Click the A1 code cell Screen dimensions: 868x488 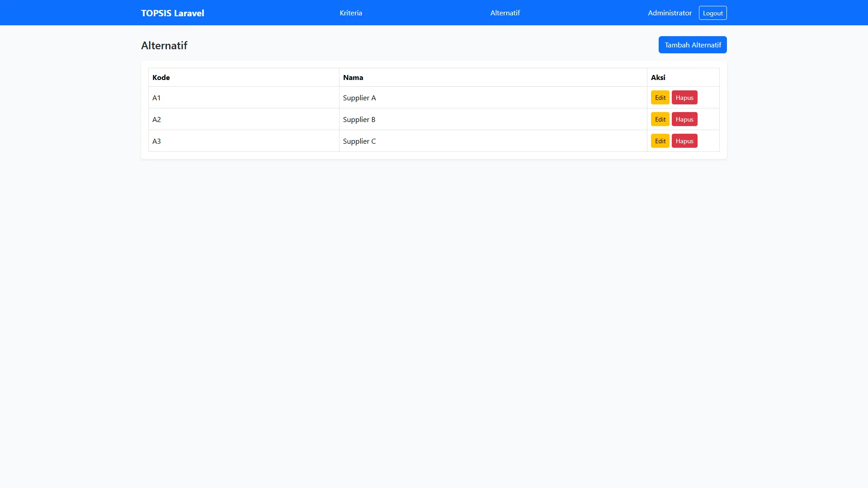[x=244, y=98]
